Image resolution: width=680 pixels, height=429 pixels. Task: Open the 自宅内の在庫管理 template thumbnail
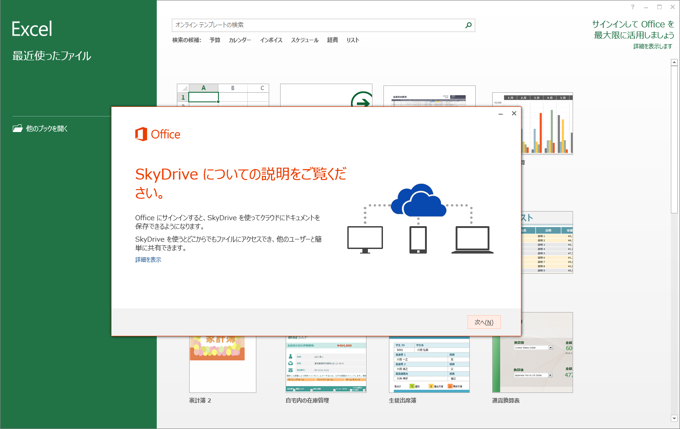pyautogui.click(x=326, y=364)
